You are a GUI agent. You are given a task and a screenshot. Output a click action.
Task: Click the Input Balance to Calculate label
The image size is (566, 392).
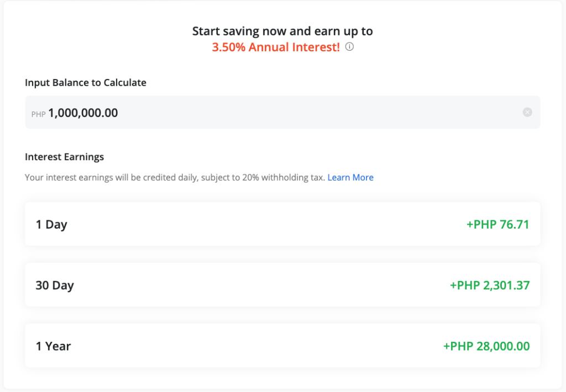click(x=86, y=83)
